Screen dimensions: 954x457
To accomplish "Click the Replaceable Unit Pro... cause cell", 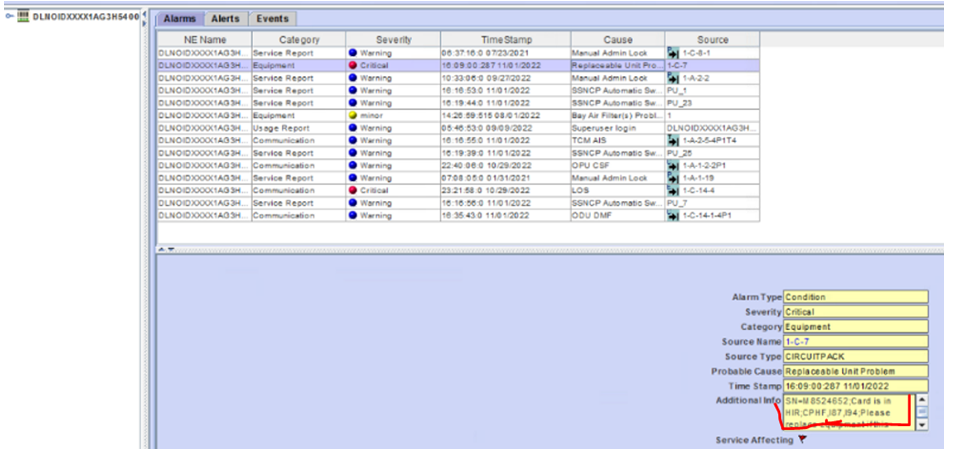I will 618,65.
